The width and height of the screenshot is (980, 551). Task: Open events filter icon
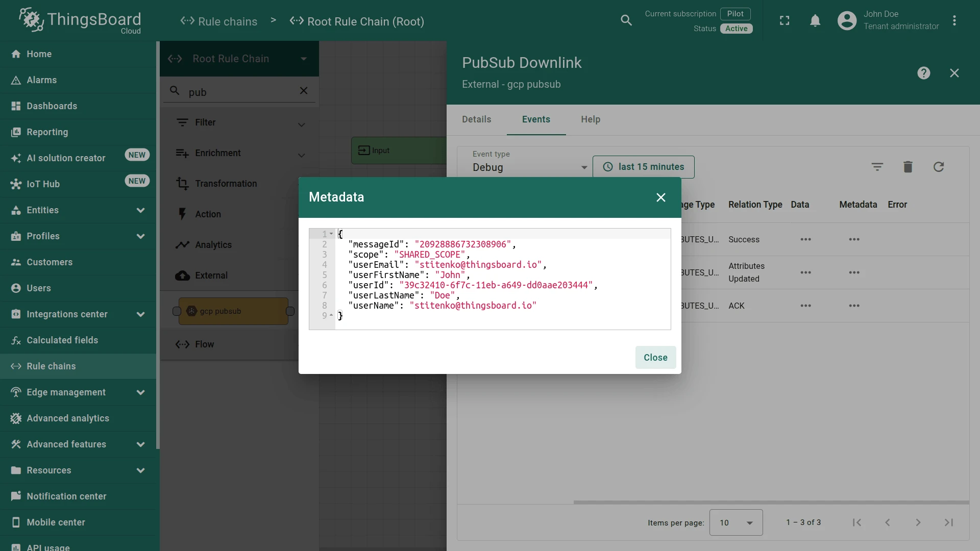click(877, 167)
